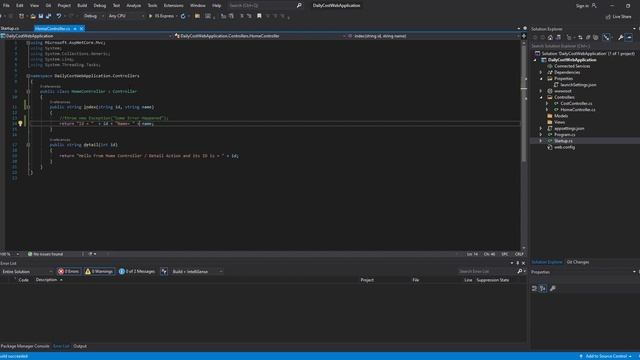This screenshot has height=360, width=640.
Task: Toggle 0 of 2 Messages filter
Action: (137, 271)
